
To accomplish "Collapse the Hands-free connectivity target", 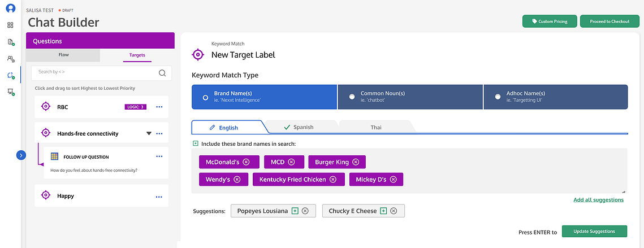I will click(x=149, y=133).
